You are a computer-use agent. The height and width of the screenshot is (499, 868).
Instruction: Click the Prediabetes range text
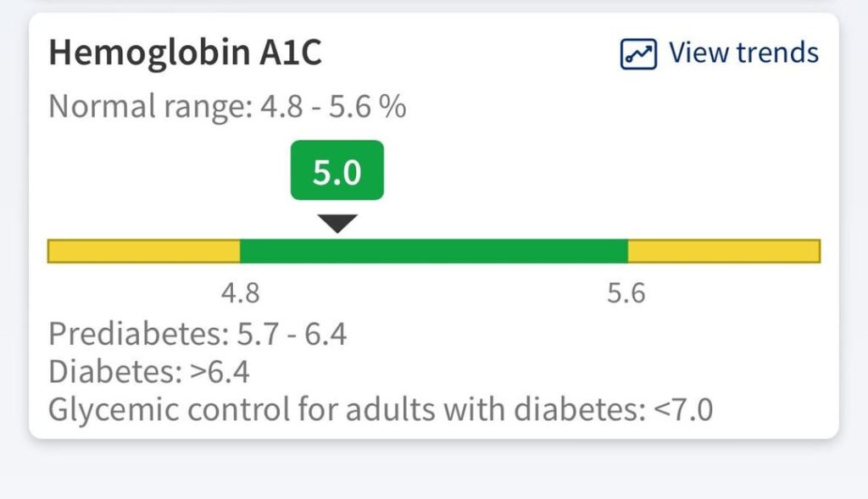click(199, 334)
